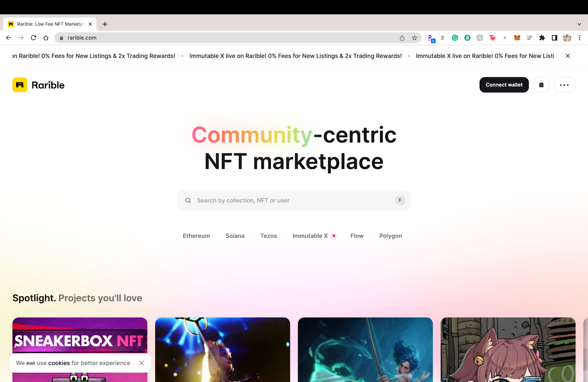Click the Connect wallet button
The width and height of the screenshot is (588, 382).
(504, 85)
